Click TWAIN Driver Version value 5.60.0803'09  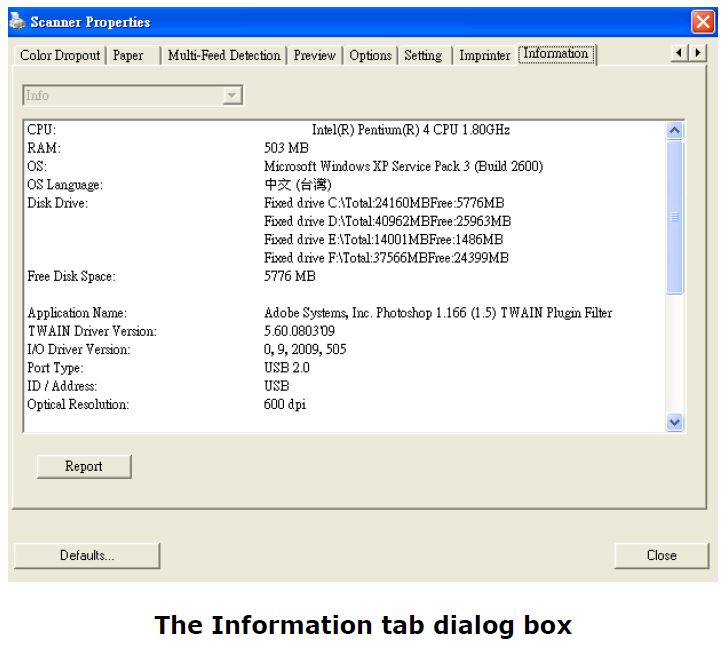pyautogui.click(x=299, y=331)
